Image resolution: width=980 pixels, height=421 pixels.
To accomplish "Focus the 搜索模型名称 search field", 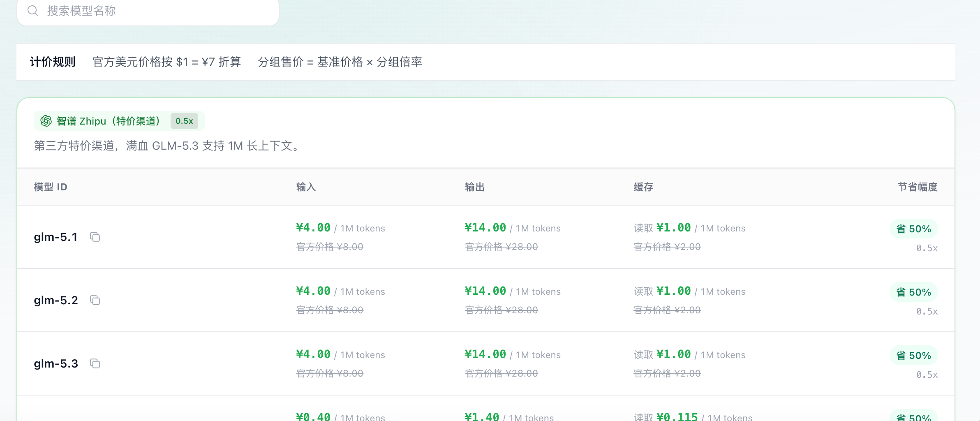I will point(148,11).
